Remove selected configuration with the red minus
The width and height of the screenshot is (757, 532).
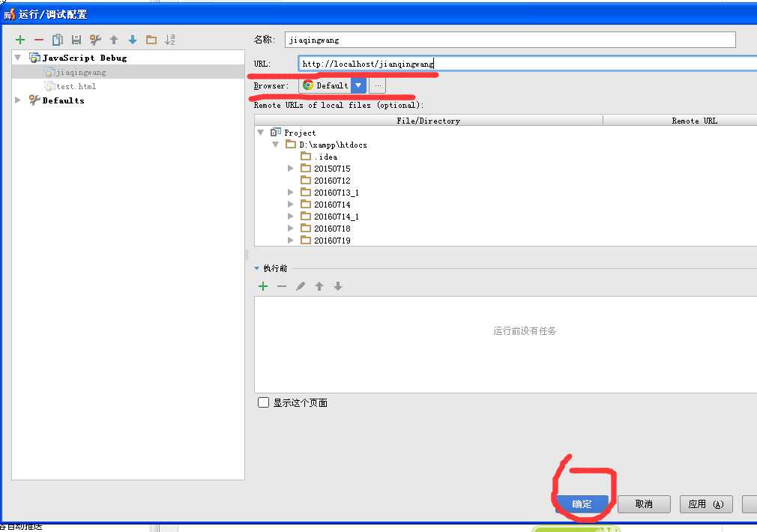[x=39, y=40]
